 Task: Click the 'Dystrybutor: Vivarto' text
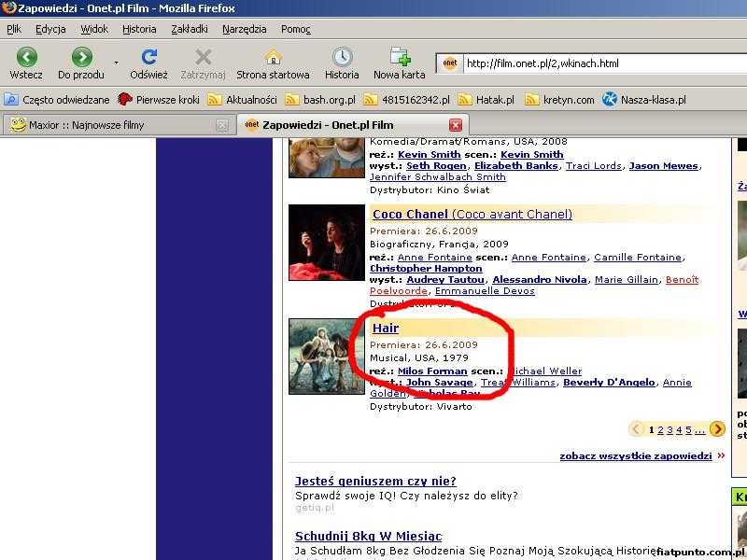point(421,407)
